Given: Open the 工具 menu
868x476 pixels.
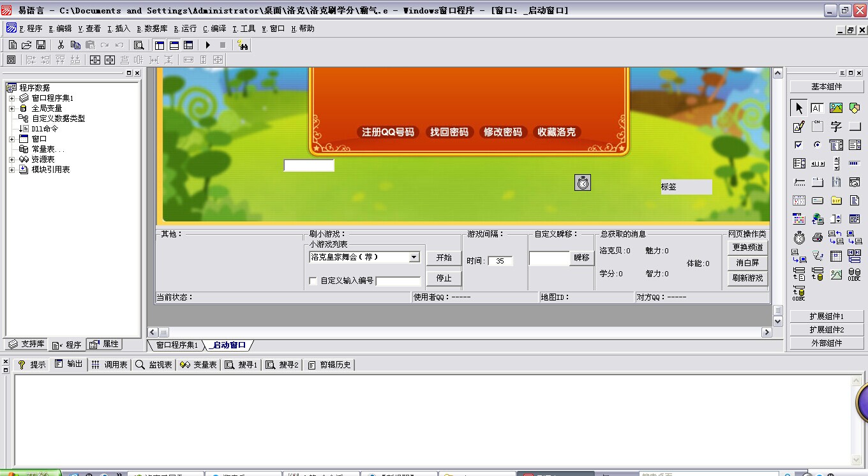Looking at the screenshot, I should [x=244, y=29].
